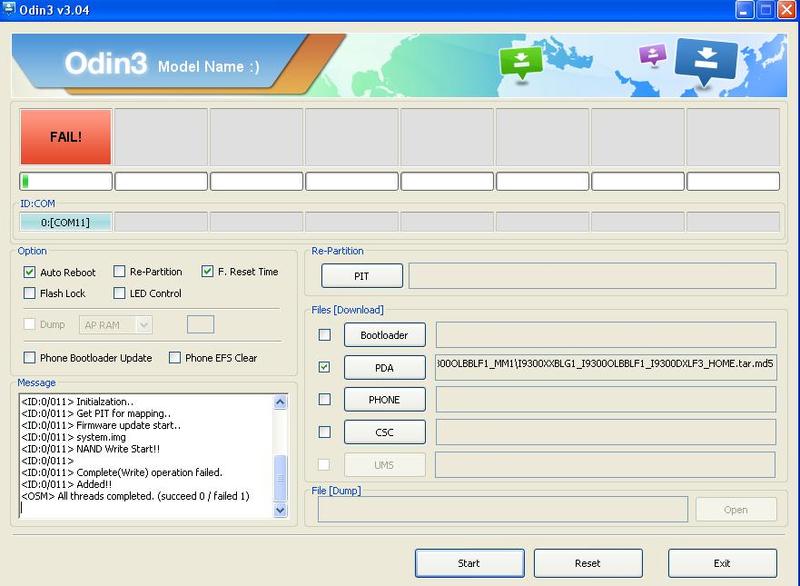The height and width of the screenshot is (586, 800).
Task: Tick the PHONE file checkbox
Action: coord(324,399)
